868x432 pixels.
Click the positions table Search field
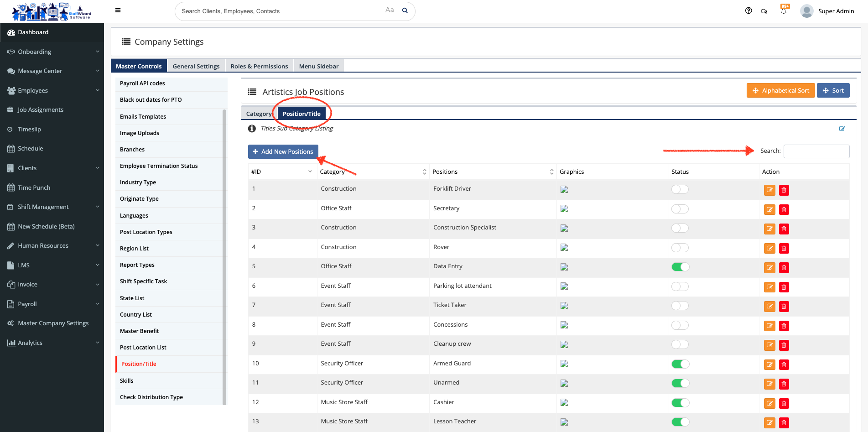pyautogui.click(x=816, y=151)
